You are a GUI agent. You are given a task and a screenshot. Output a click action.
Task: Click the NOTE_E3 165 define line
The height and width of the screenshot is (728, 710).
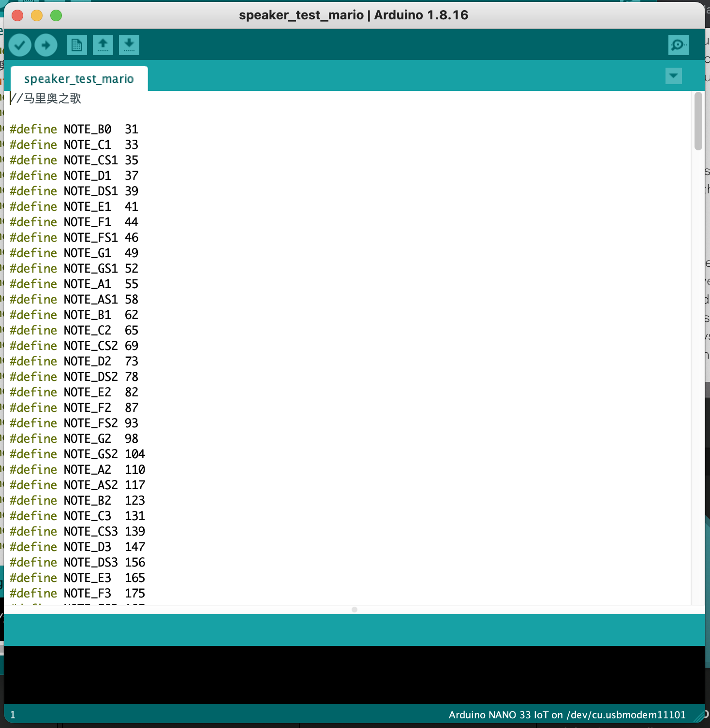[77, 578]
